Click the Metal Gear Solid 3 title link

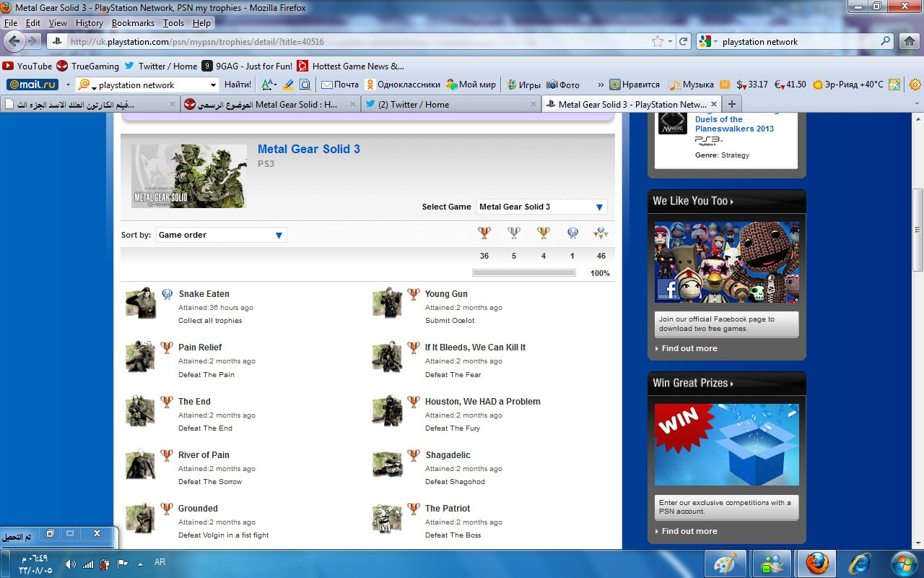tap(309, 150)
